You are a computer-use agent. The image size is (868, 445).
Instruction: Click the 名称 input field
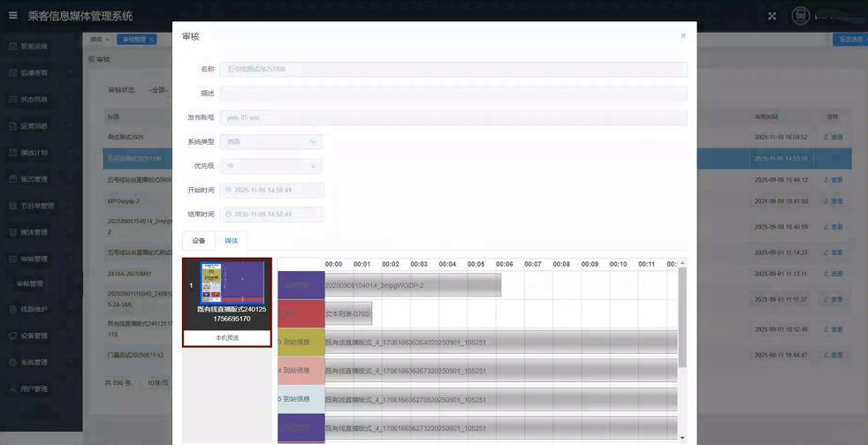tap(453, 69)
